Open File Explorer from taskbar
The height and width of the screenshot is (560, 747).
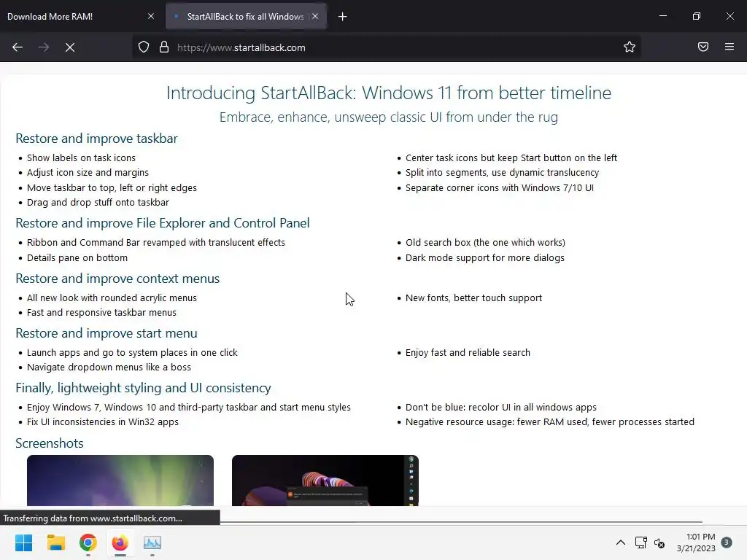pyautogui.click(x=55, y=542)
